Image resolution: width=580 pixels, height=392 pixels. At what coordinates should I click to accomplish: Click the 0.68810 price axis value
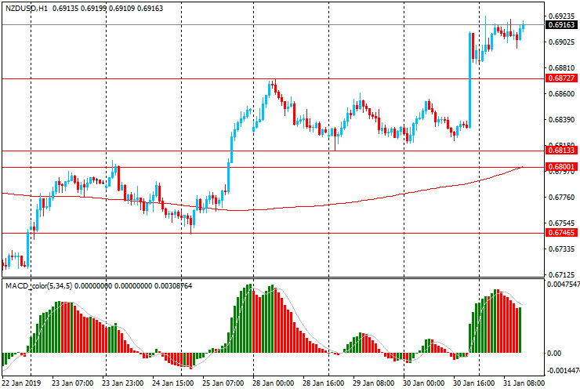pos(562,68)
